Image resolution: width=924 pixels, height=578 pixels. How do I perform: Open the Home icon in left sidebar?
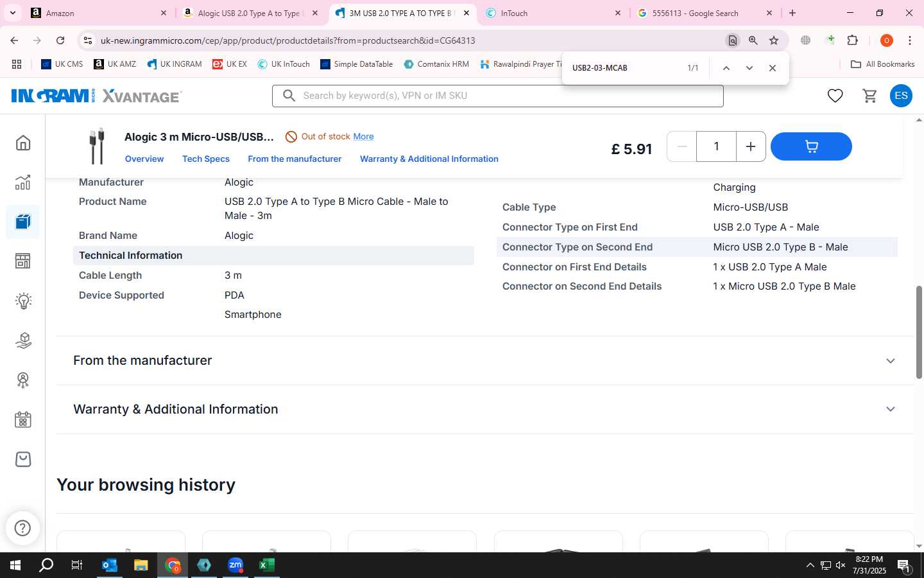click(x=23, y=143)
